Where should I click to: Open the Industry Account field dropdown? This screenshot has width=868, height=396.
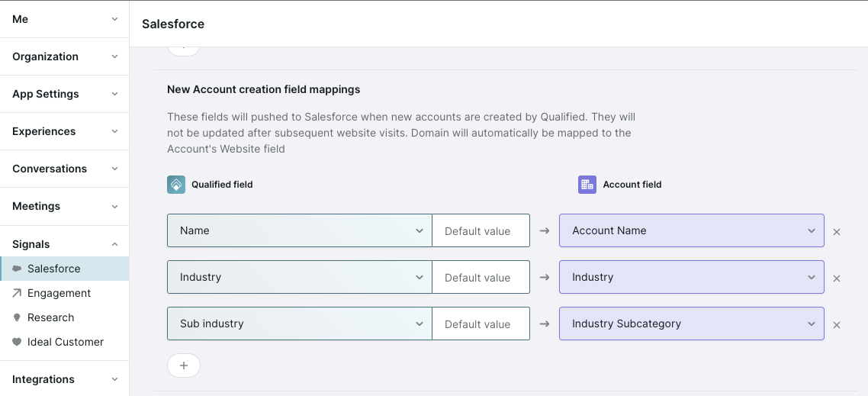coord(691,277)
